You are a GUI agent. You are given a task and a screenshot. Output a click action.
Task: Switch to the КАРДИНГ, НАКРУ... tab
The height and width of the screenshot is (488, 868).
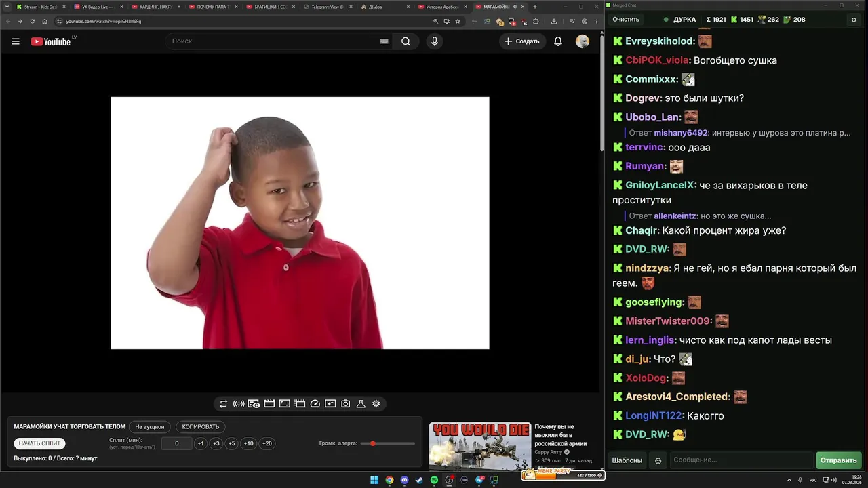pos(156,7)
